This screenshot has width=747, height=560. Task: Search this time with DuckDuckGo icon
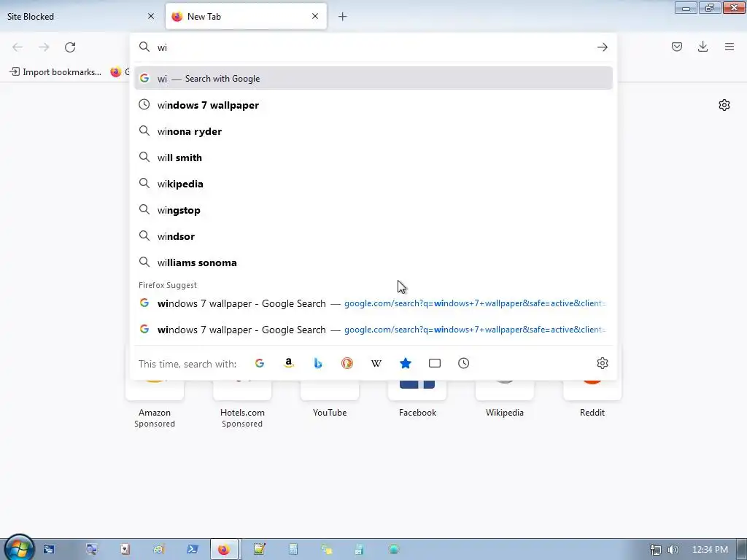click(x=347, y=363)
